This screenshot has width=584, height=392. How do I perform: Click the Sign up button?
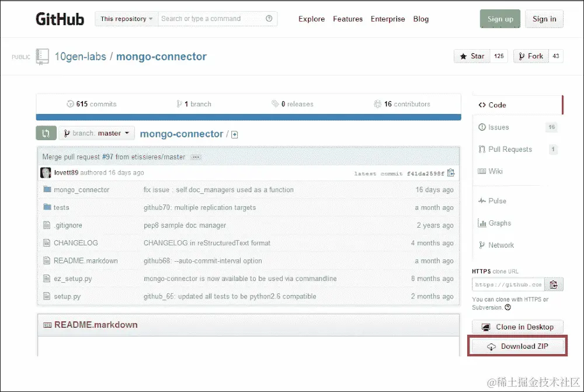coord(500,19)
